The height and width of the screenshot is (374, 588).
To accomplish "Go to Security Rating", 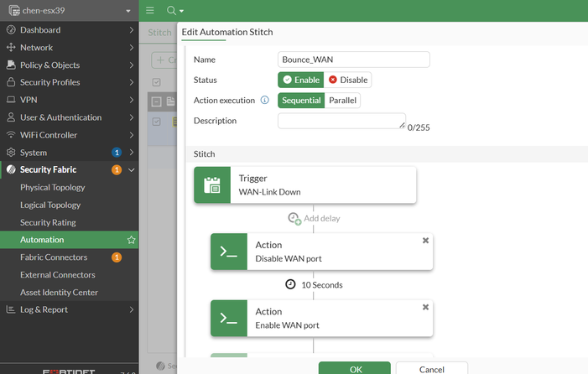I will [48, 222].
